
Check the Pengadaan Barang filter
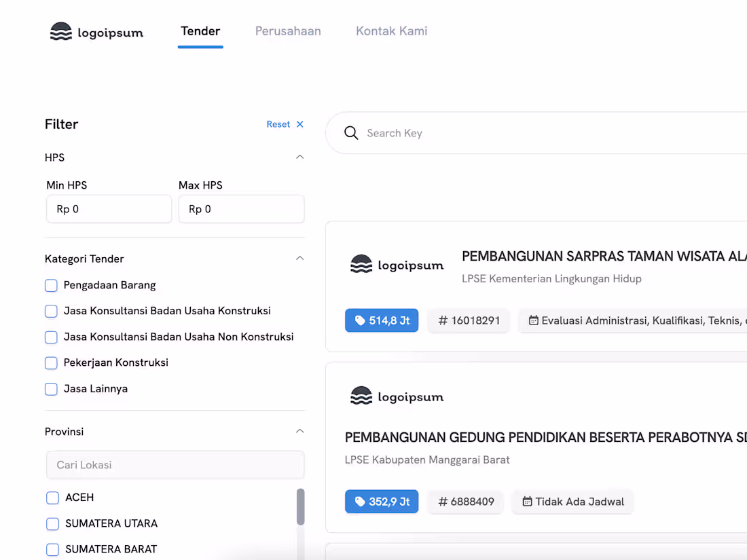coord(51,285)
